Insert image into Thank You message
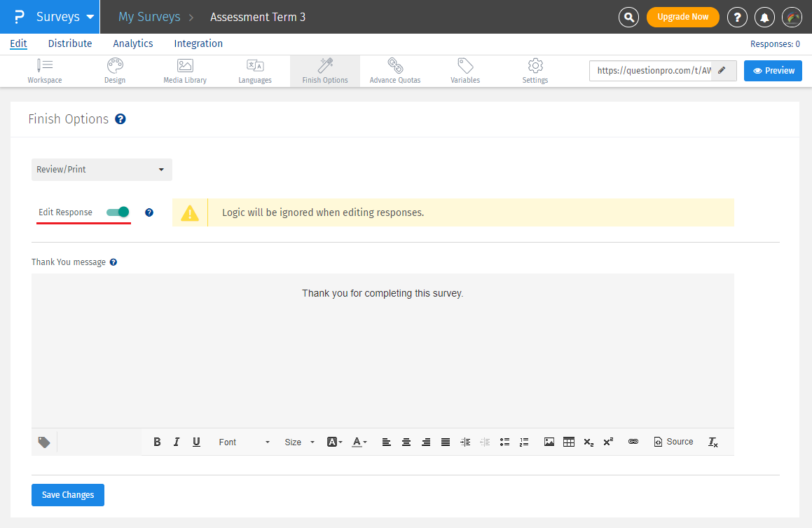Screen dimensions: 812x528 tap(549, 442)
